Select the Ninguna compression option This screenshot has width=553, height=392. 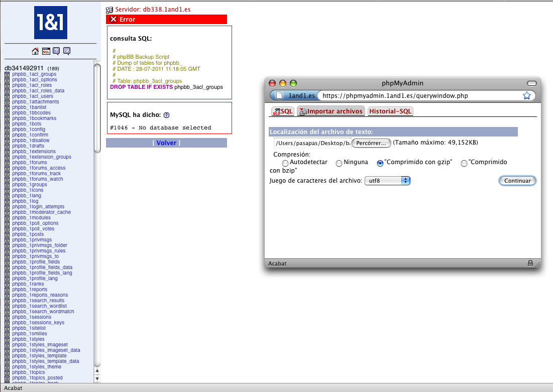tap(339, 163)
